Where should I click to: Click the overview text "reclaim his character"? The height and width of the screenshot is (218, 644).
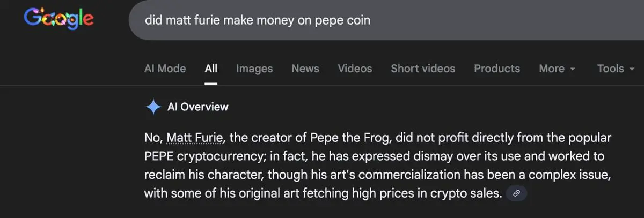pyautogui.click(x=203, y=175)
